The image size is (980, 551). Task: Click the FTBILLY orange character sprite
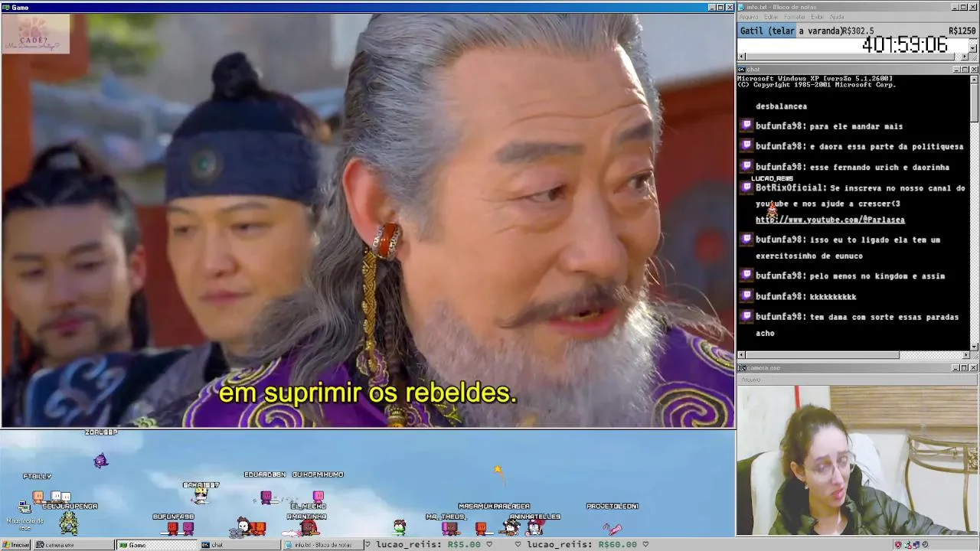tap(38, 497)
